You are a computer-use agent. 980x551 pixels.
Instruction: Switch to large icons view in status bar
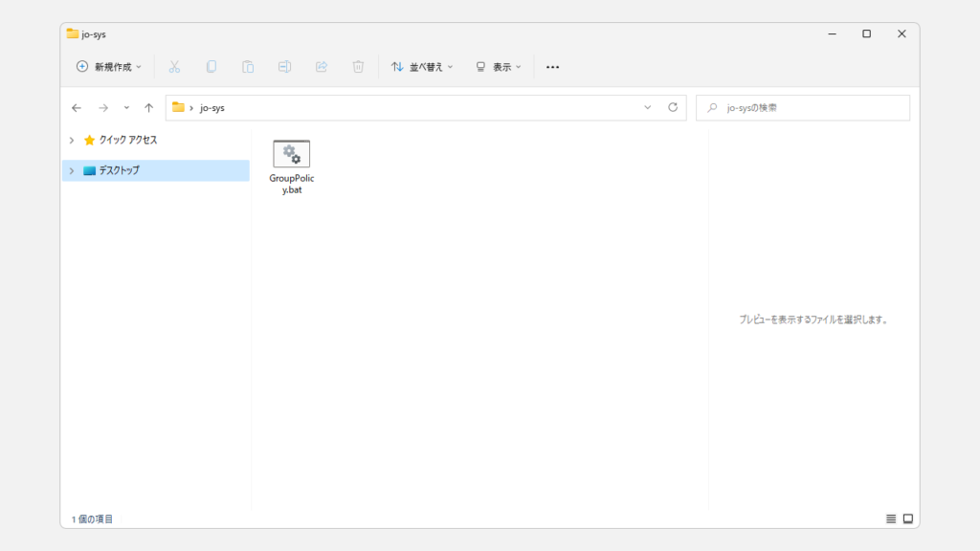908,518
